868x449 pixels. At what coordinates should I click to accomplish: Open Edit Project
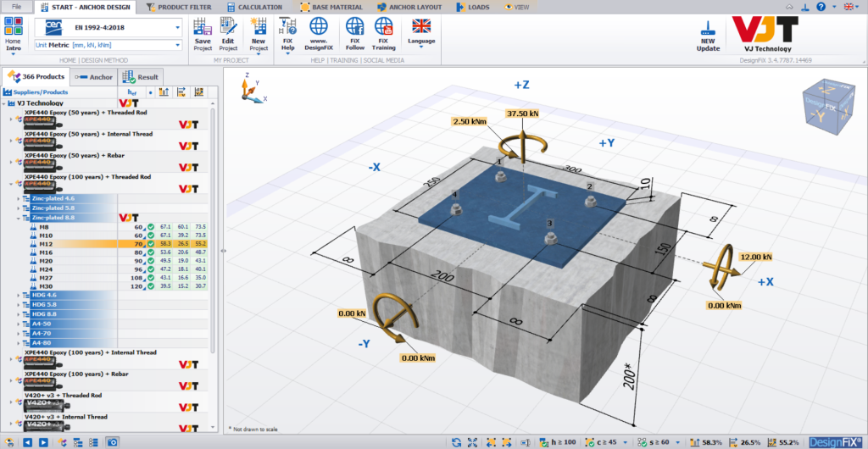coord(228,34)
